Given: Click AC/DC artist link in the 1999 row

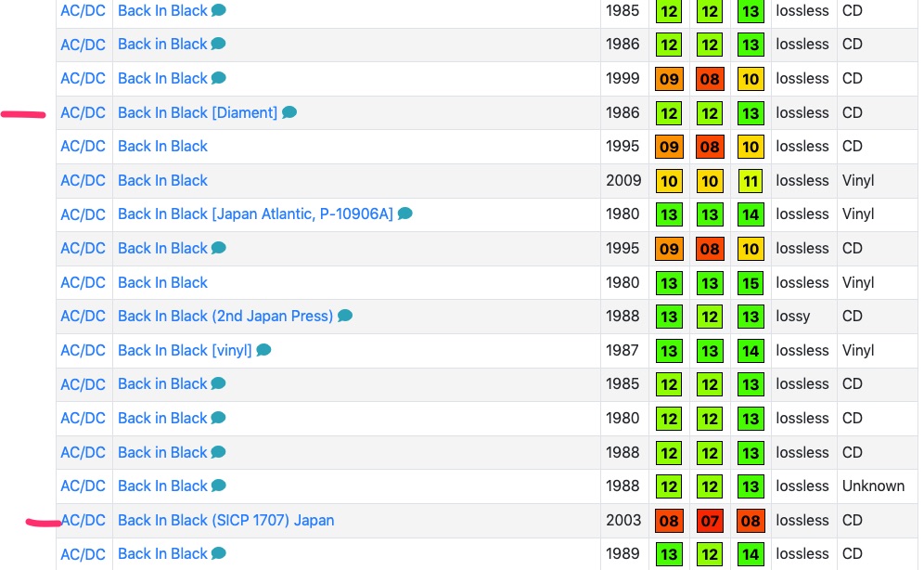Looking at the screenshot, I should [83, 78].
